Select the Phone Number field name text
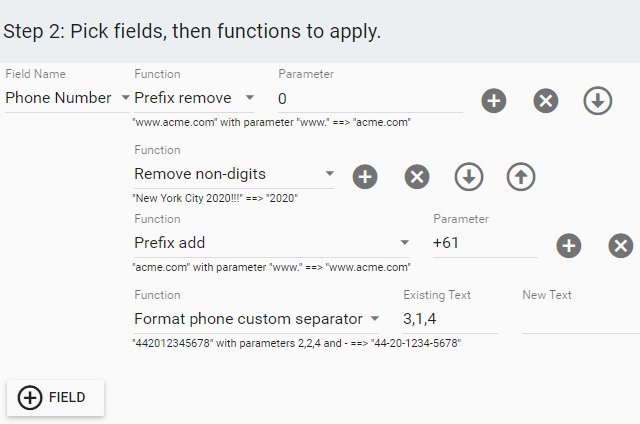 (58, 98)
